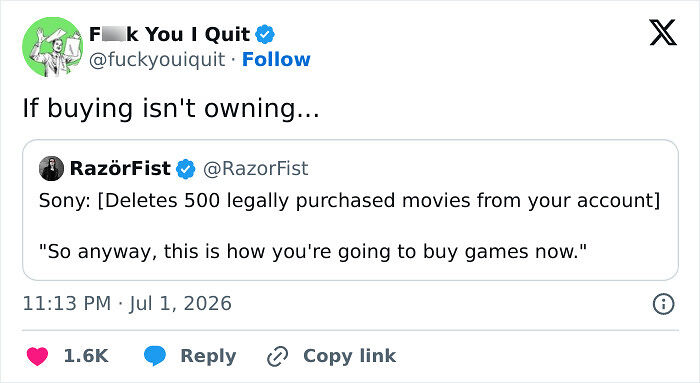Click the blue reply speech bubble icon
The image size is (700, 383).
click(155, 356)
